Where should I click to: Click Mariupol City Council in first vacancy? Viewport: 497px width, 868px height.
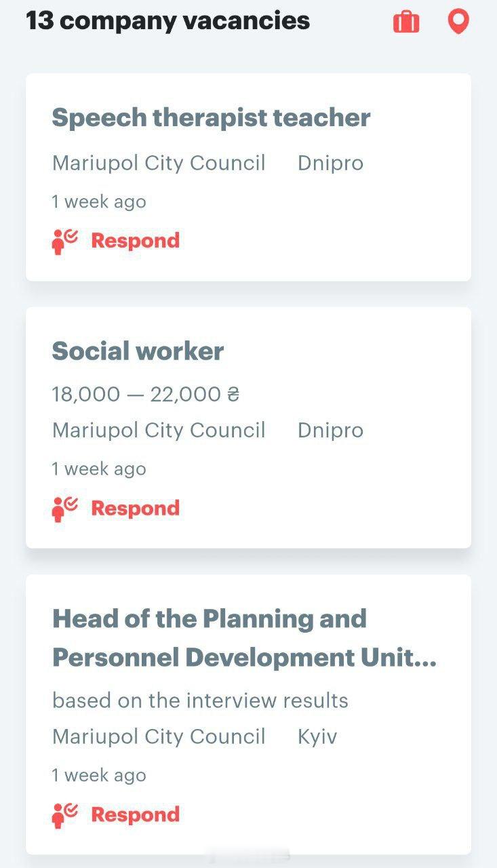point(159,163)
